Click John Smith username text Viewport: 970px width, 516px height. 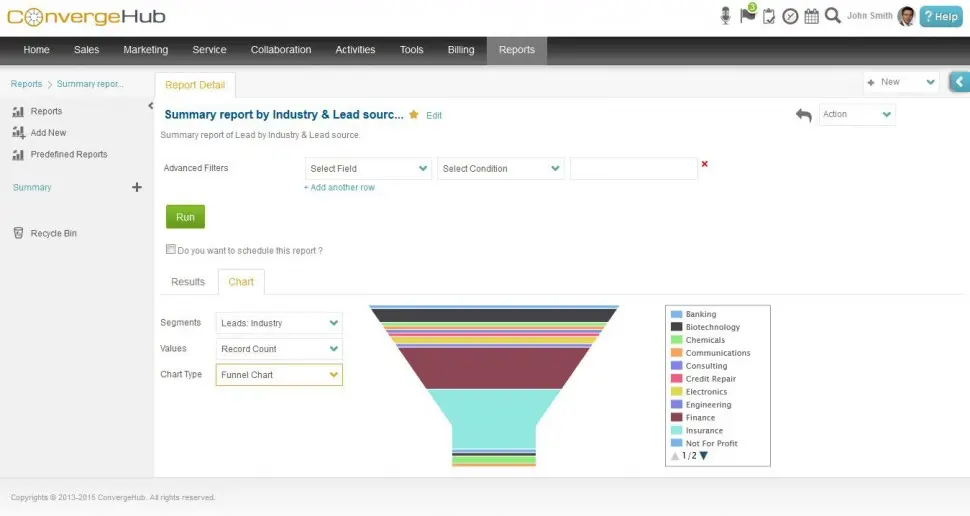[869, 16]
